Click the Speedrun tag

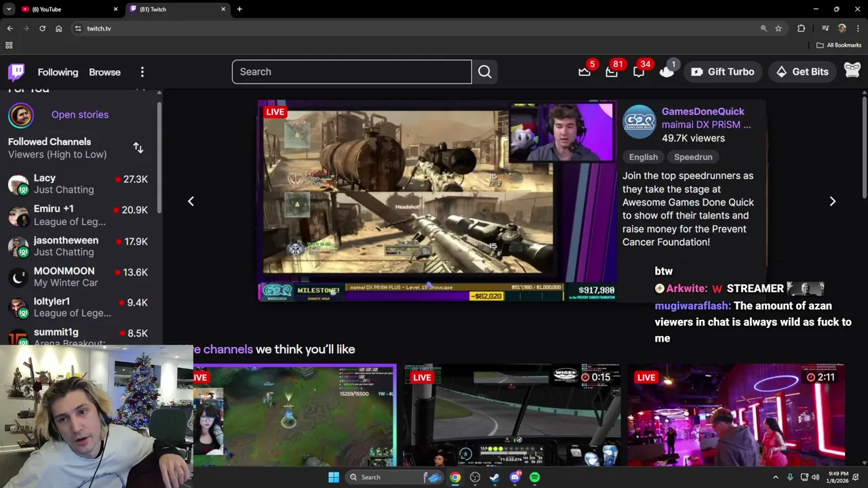[x=693, y=157]
